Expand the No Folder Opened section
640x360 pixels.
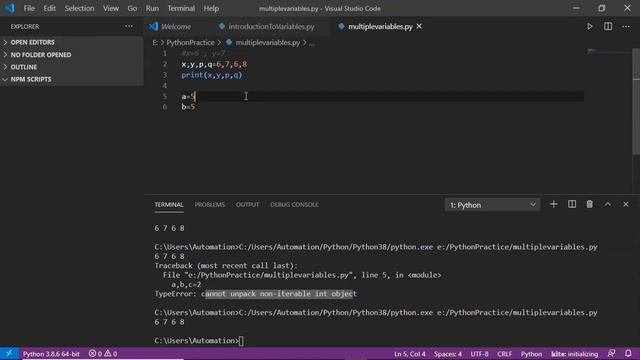[71, 55]
